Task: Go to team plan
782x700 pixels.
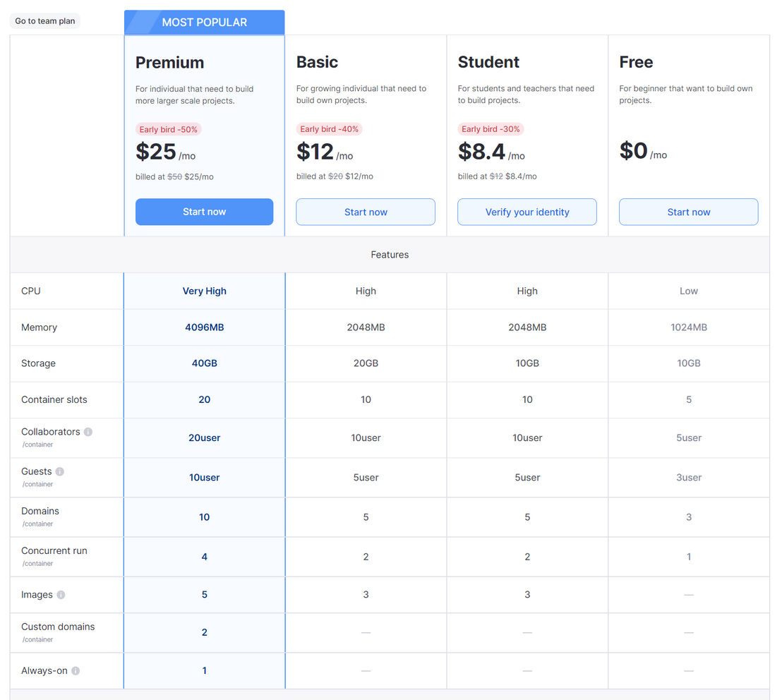Action: tap(45, 21)
